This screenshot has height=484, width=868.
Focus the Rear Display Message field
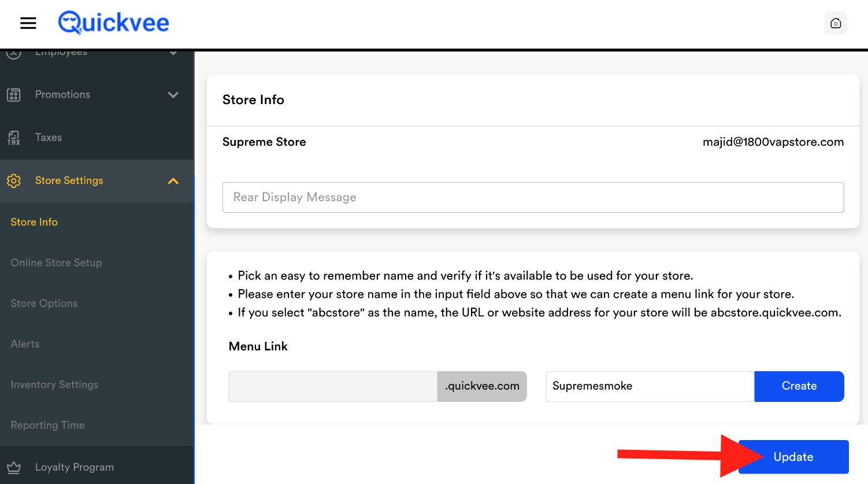[533, 197]
